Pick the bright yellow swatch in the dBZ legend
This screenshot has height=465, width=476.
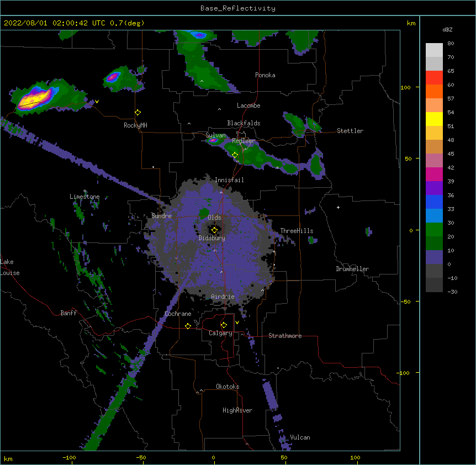[434, 119]
